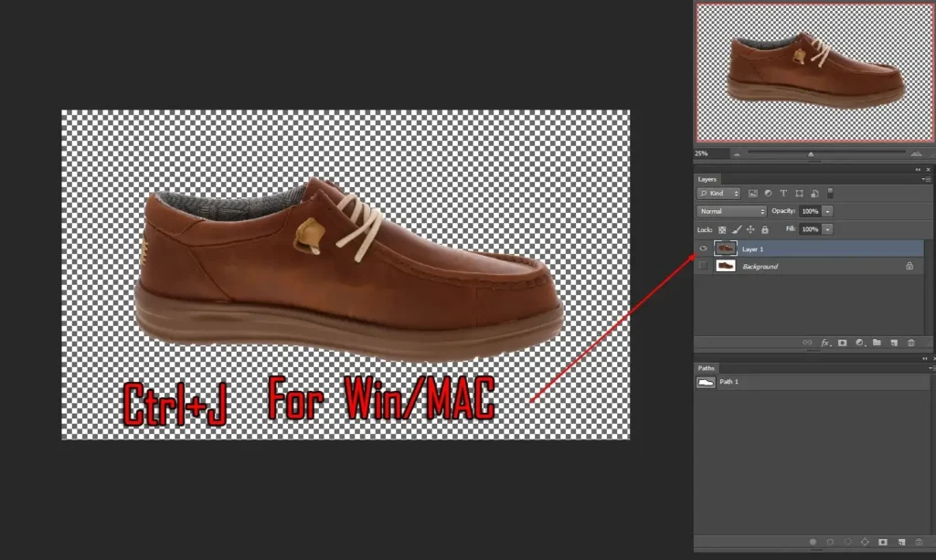
Task: Hide Layer 1 with eye icon
Action: click(703, 248)
